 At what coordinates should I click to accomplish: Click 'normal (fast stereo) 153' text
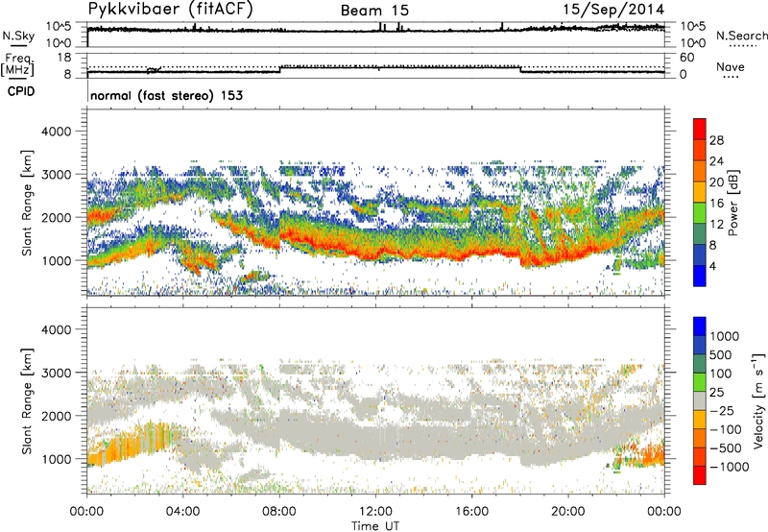pyautogui.click(x=166, y=95)
